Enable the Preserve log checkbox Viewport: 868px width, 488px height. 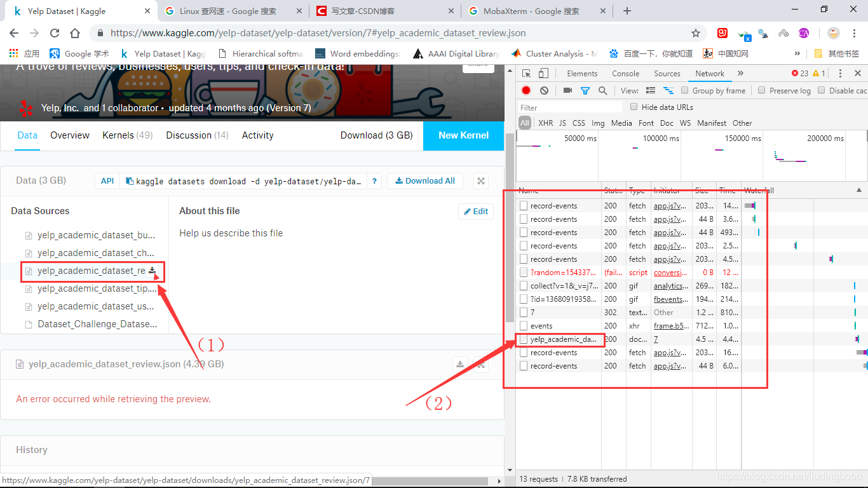click(x=762, y=90)
